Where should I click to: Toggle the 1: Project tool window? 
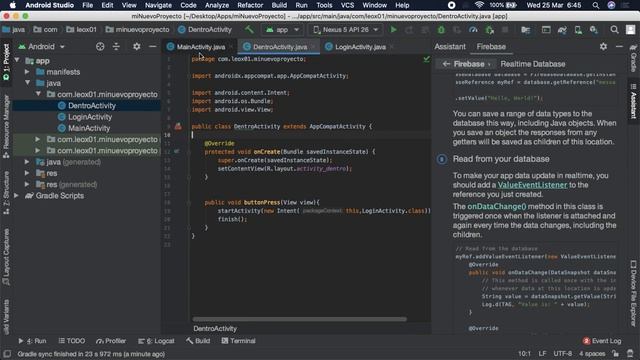click(6, 62)
